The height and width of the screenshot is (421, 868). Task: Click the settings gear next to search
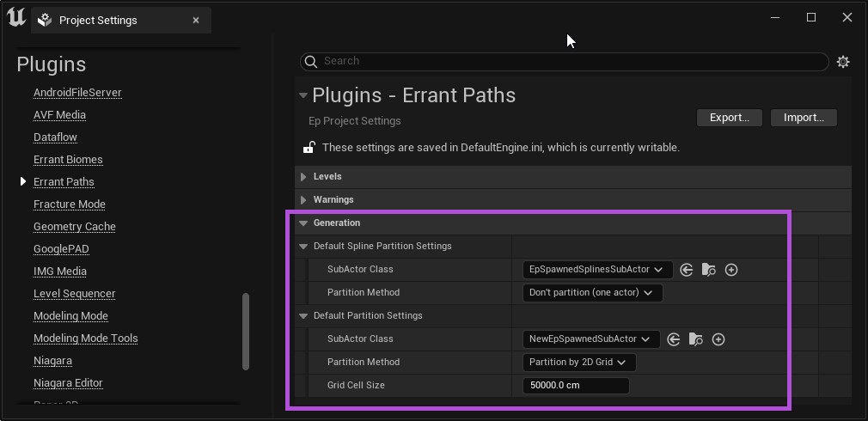click(843, 62)
